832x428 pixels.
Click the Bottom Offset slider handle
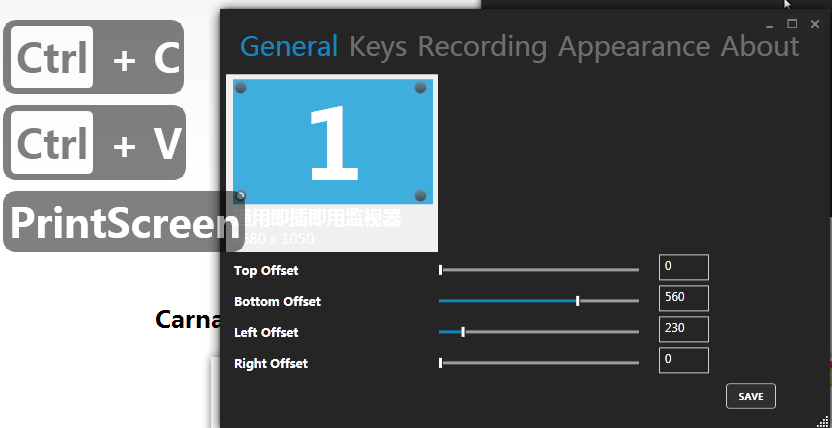pos(578,301)
